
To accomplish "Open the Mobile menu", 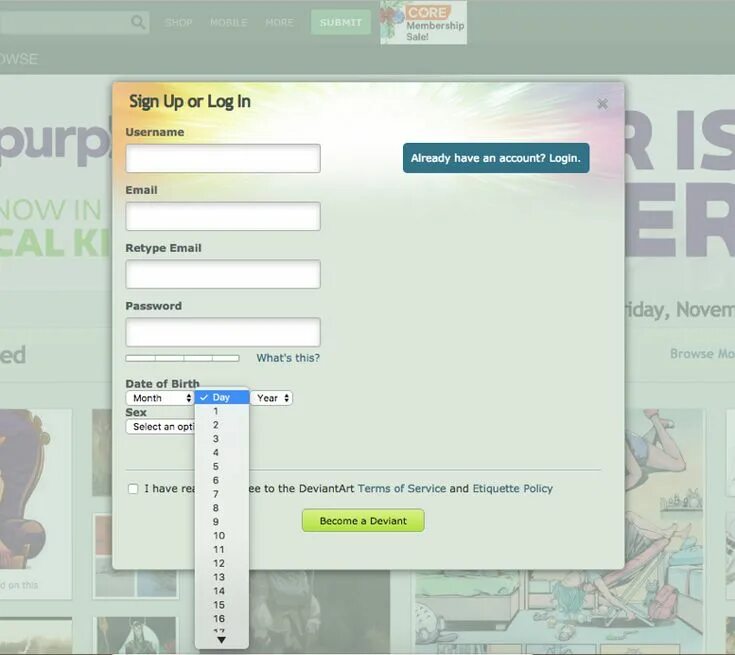I will tap(229, 22).
